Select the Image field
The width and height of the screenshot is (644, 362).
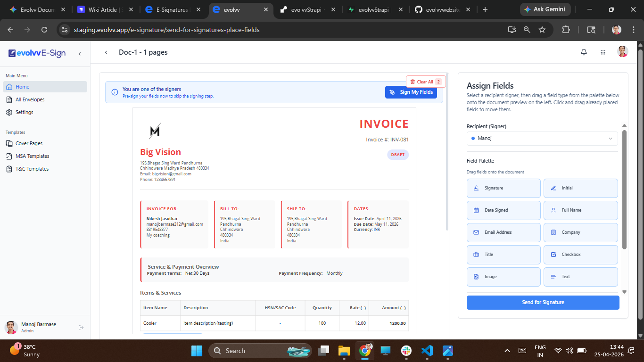point(504,277)
